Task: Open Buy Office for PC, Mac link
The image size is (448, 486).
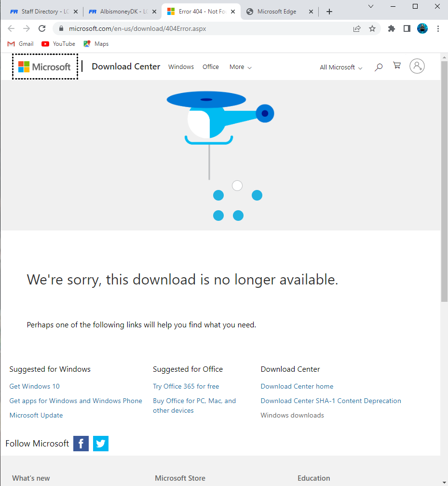Action: pyautogui.click(x=194, y=405)
